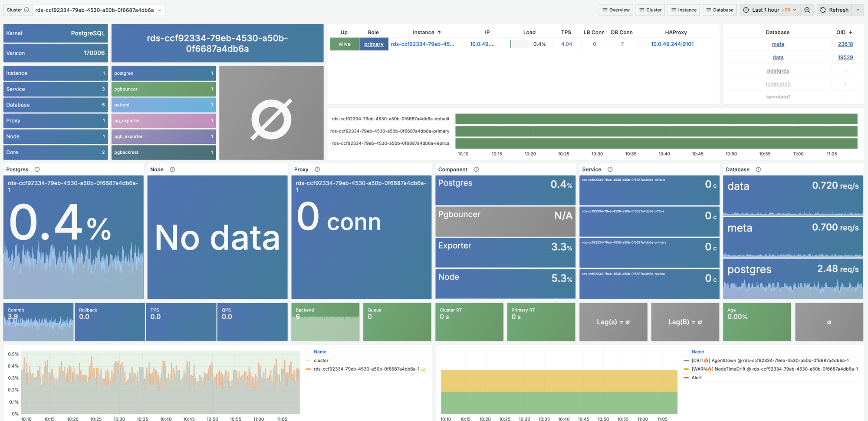
Task: Click the Database panel info icon
Action: tap(758, 169)
